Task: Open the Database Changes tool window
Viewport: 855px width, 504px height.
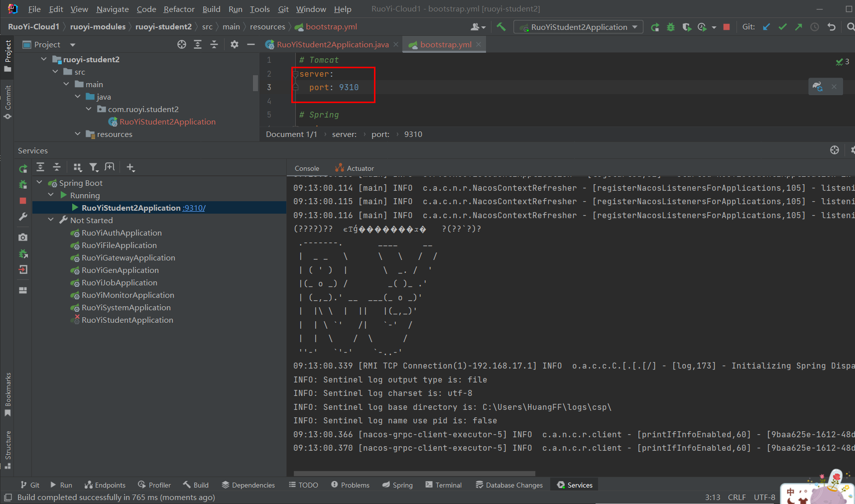Action: pyautogui.click(x=509, y=485)
